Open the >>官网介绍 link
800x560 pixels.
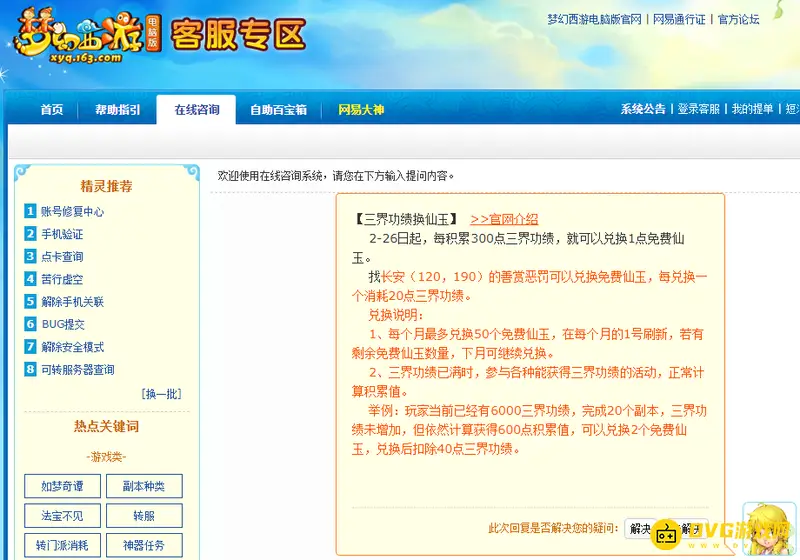click(x=504, y=219)
